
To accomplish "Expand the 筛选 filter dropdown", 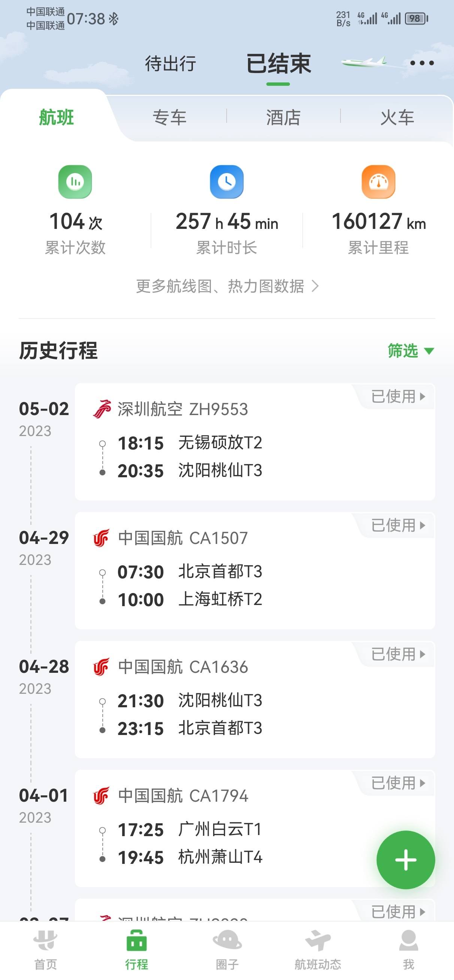I will (411, 351).
